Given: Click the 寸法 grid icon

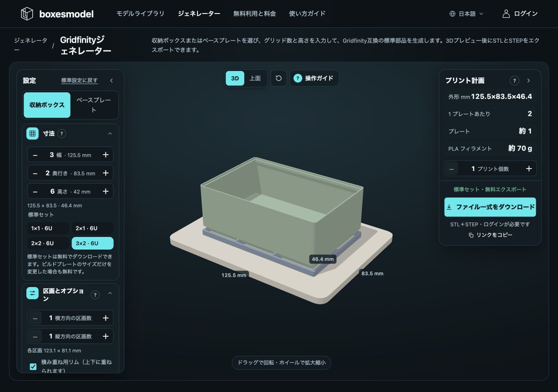Looking at the screenshot, I should 33,133.
